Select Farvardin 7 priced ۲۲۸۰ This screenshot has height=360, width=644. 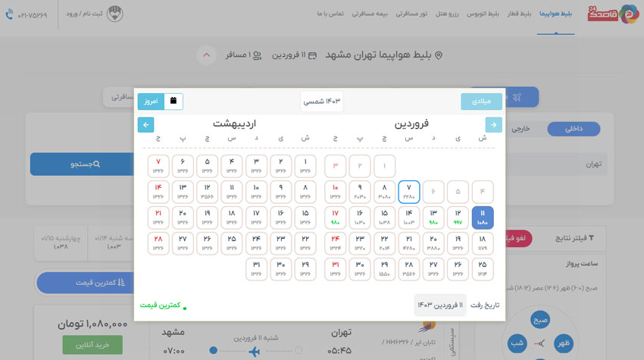click(x=408, y=192)
